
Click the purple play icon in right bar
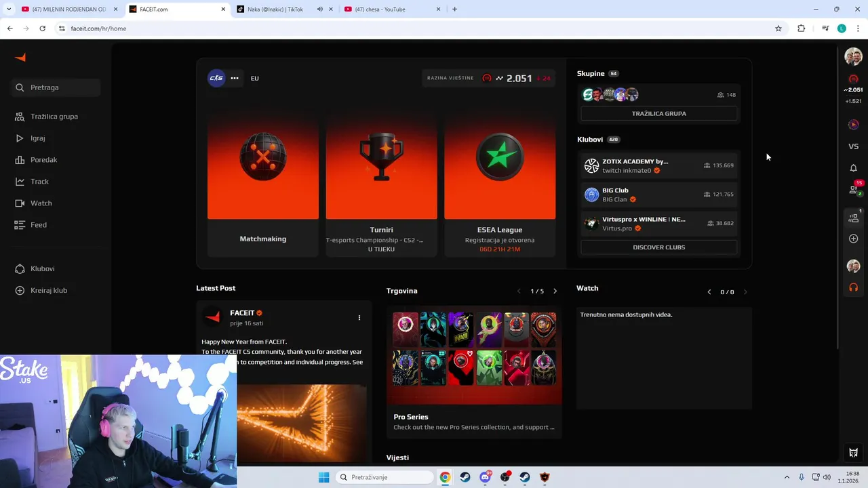[x=853, y=125]
